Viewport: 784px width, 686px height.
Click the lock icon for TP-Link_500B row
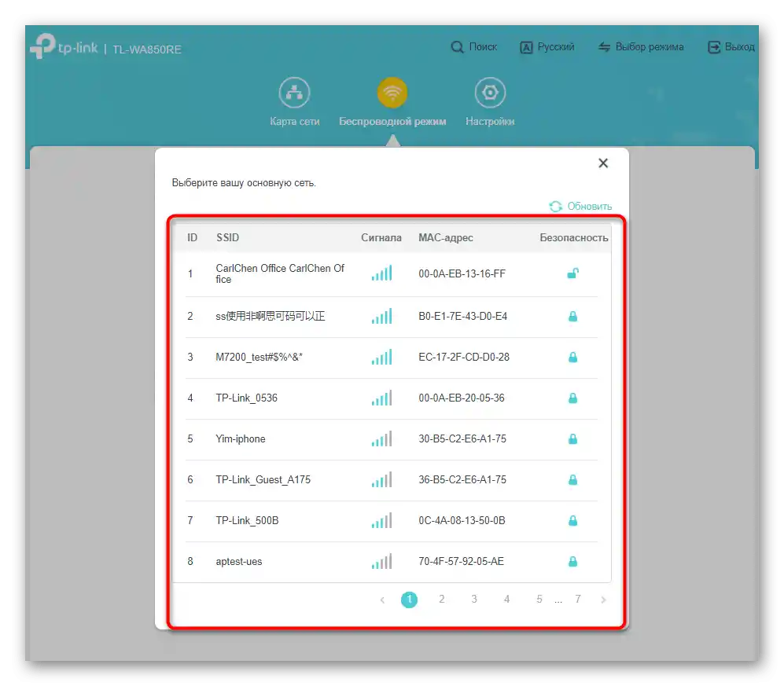pyautogui.click(x=573, y=521)
